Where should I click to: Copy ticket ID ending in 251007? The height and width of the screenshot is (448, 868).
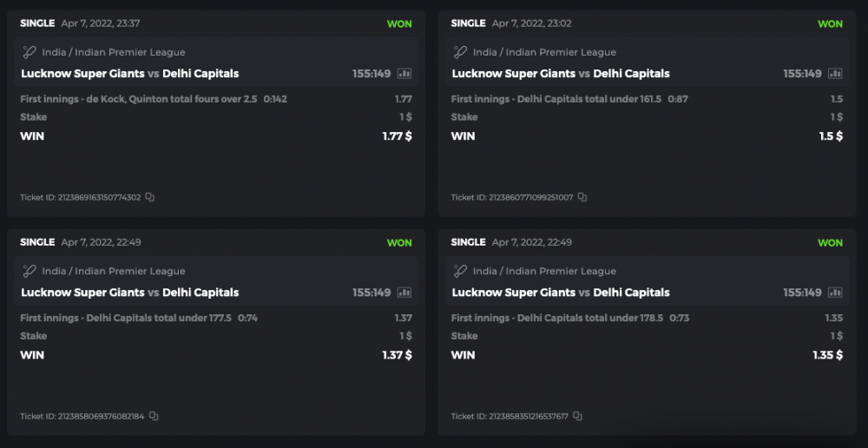click(x=582, y=197)
